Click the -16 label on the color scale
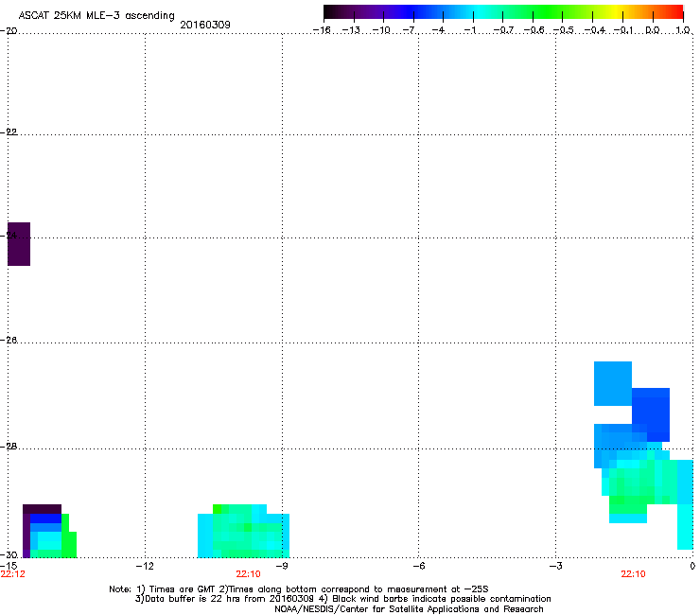The width and height of the screenshot is (700, 615). pyautogui.click(x=322, y=30)
